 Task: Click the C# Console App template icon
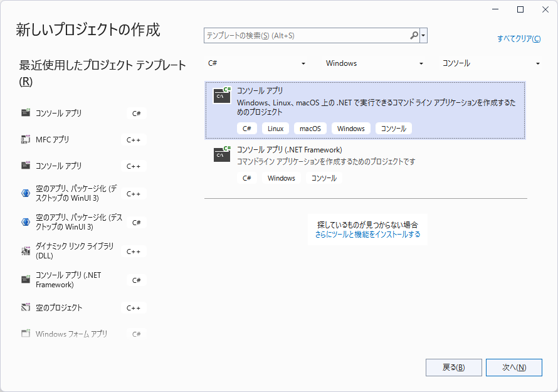[x=222, y=95]
